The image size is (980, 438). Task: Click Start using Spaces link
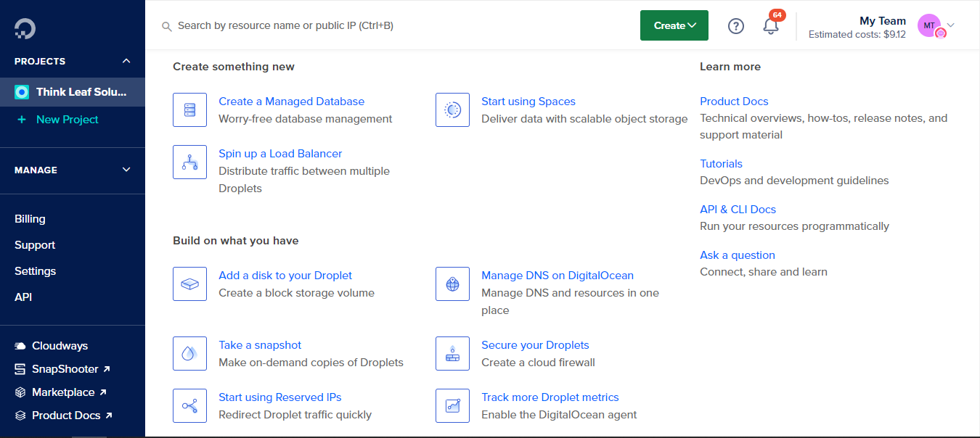tap(528, 102)
